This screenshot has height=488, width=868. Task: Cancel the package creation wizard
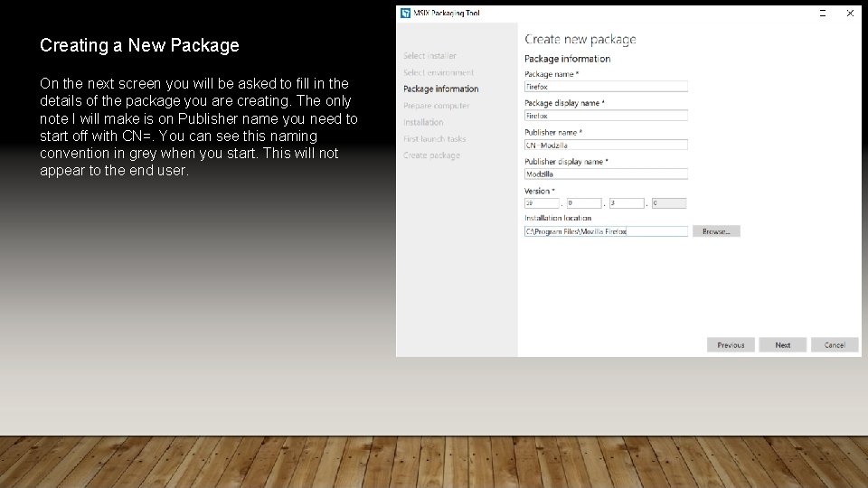pos(835,344)
